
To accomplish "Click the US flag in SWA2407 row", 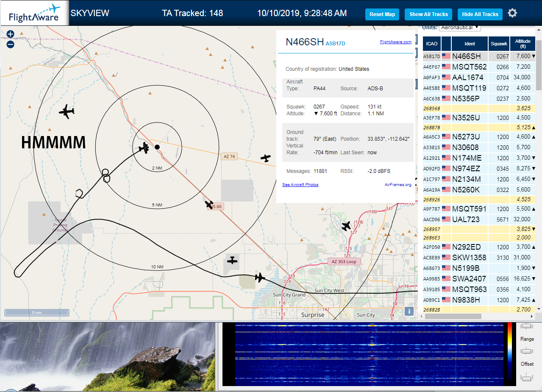I will tap(446, 278).
